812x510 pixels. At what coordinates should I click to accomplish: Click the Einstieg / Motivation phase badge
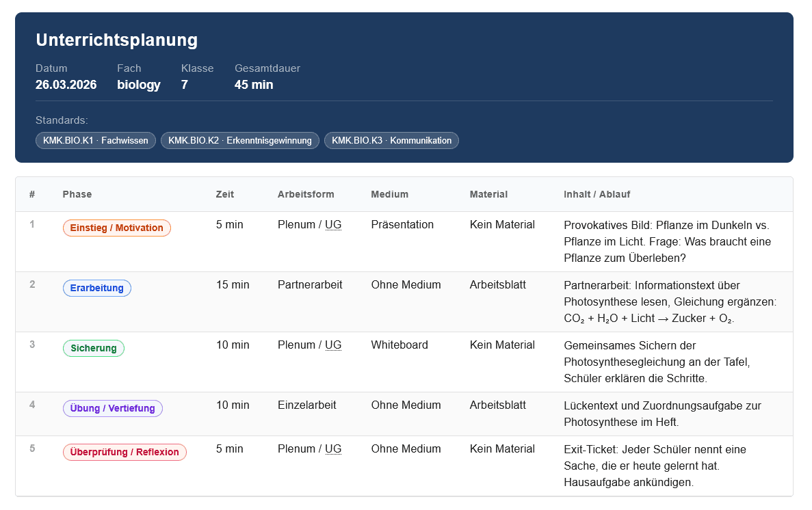click(116, 228)
